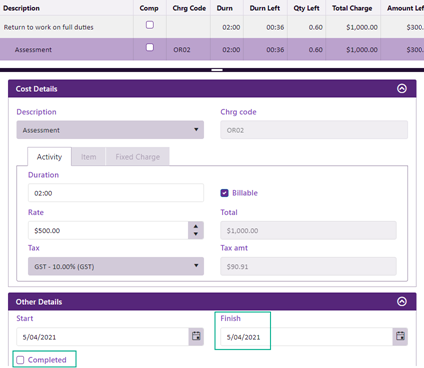Sort by the Total Charge column header
The height and width of the screenshot is (368, 424).
pos(352,8)
